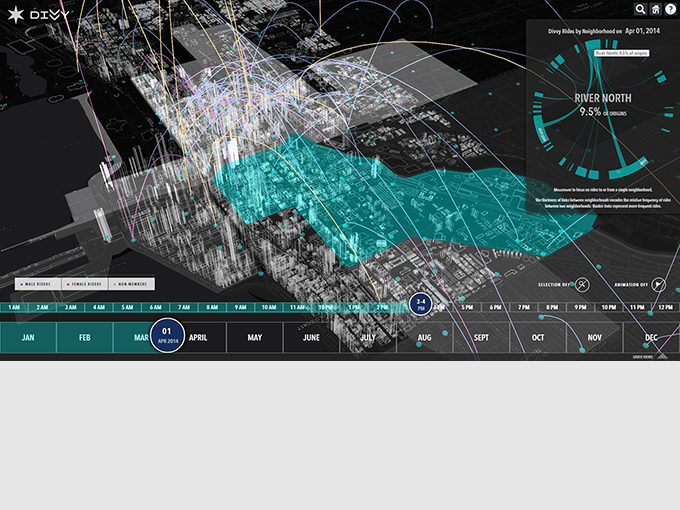680x510 pixels.
Task: Select the DEC month segment
Action: coord(651,337)
